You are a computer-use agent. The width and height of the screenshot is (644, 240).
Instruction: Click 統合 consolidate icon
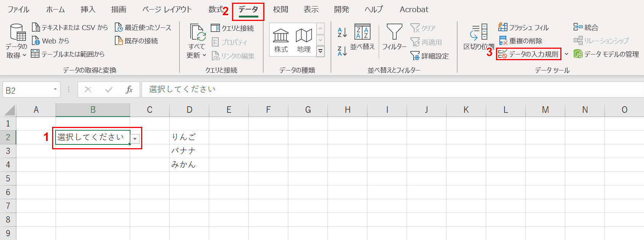578,27
